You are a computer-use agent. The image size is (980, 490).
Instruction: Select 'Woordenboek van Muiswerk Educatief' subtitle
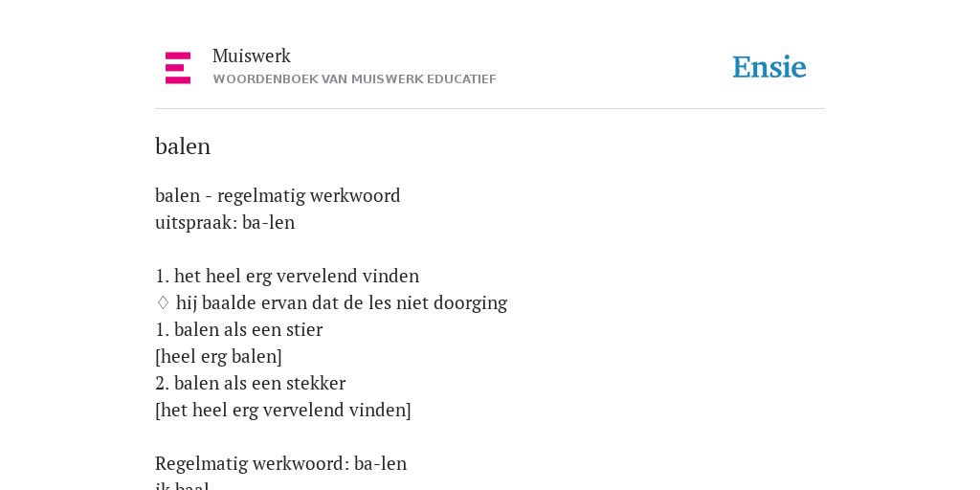tap(354, 79)
